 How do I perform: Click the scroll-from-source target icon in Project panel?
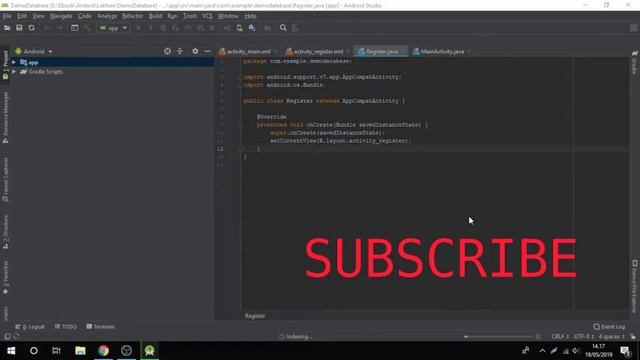pos(167,51)
